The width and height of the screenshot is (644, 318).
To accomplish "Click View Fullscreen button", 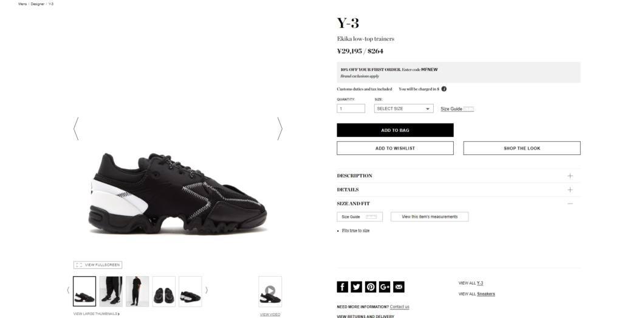I will tap(98, 265).
